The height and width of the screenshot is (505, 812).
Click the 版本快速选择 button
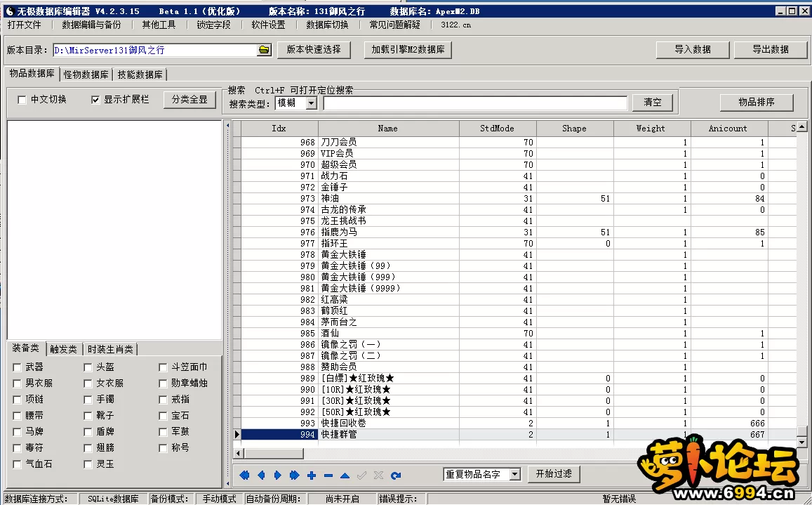[314, 50]
